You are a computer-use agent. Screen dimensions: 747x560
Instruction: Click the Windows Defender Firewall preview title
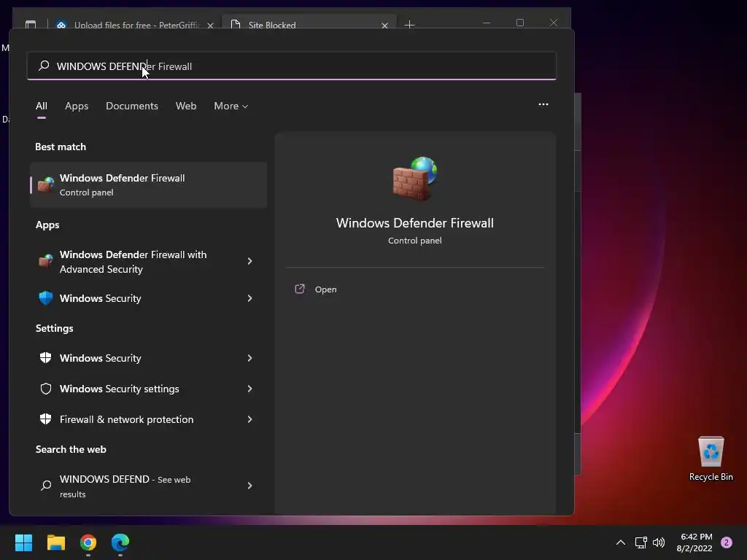tap(414, 223)
